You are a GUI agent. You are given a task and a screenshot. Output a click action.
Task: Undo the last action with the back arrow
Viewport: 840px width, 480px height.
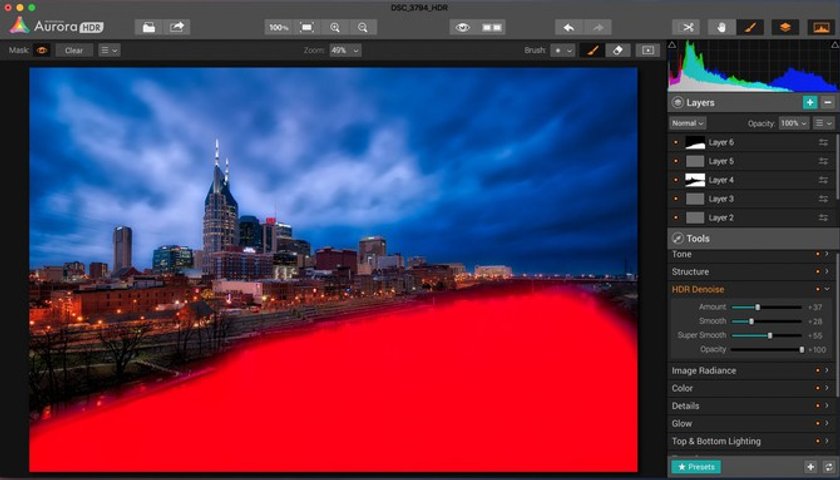click(x=569, y=27)
